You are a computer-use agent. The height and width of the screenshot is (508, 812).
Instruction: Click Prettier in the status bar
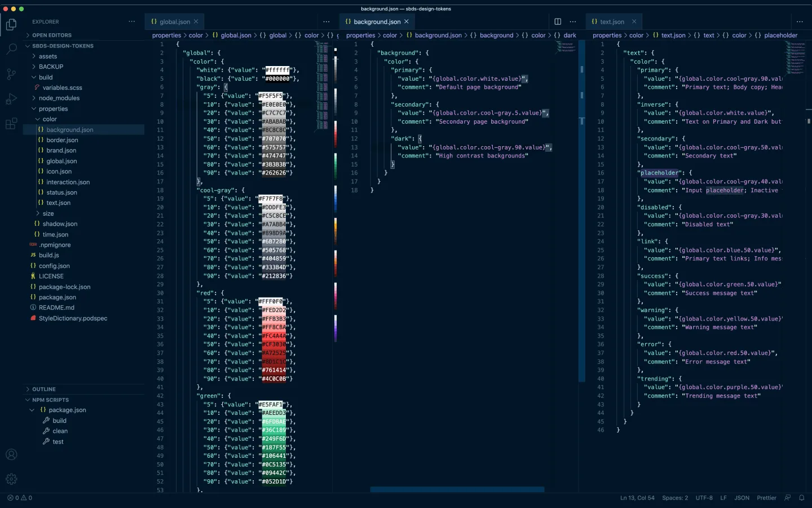(x=767, y=498)
